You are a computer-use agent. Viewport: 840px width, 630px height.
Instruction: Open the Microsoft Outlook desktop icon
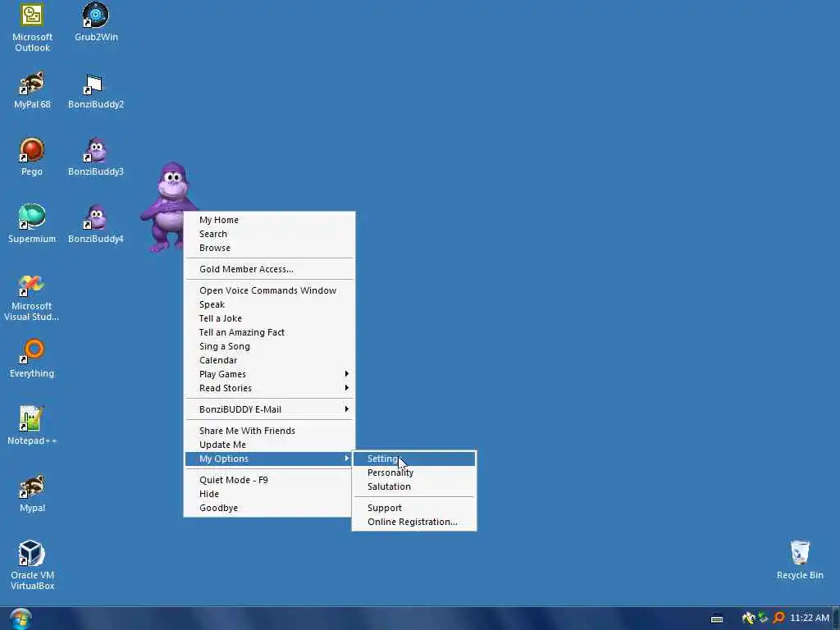[32, 27]
